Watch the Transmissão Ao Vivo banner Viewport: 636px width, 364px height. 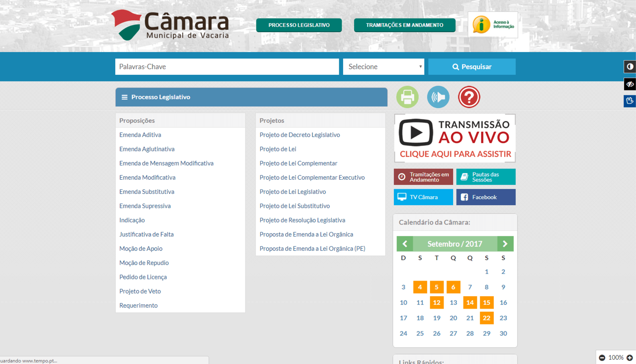(x=455, y=138)
